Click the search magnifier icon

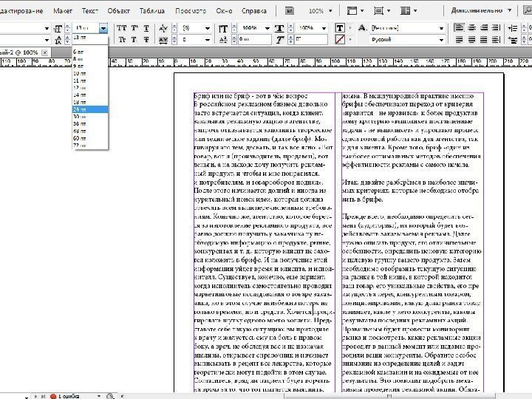tap(527, 10)
